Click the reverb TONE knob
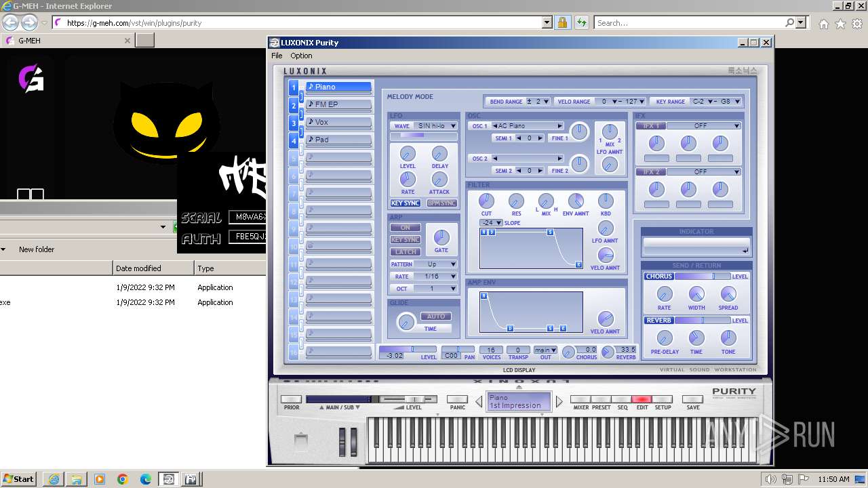This screenshot has height=488, width=868. tap(728, 338)
